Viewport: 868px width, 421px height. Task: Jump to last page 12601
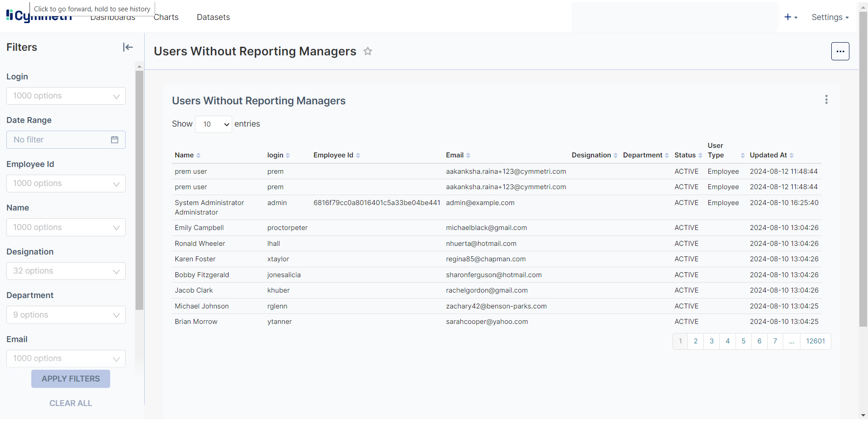tap(815, 341)
